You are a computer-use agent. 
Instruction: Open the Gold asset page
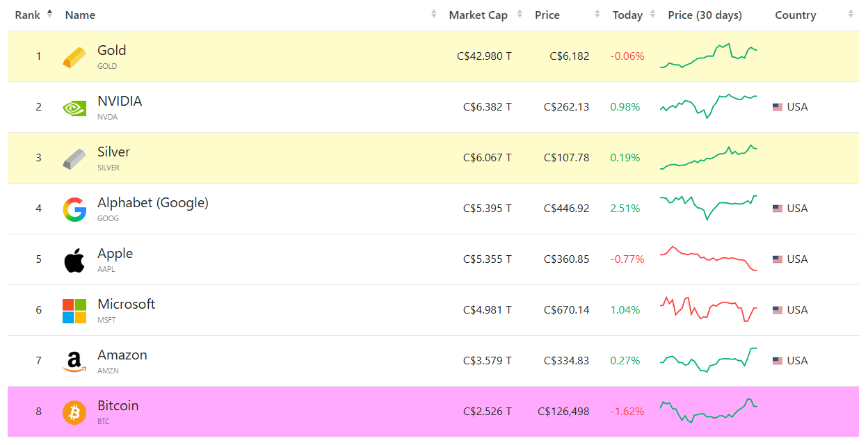tap(112, 50)
